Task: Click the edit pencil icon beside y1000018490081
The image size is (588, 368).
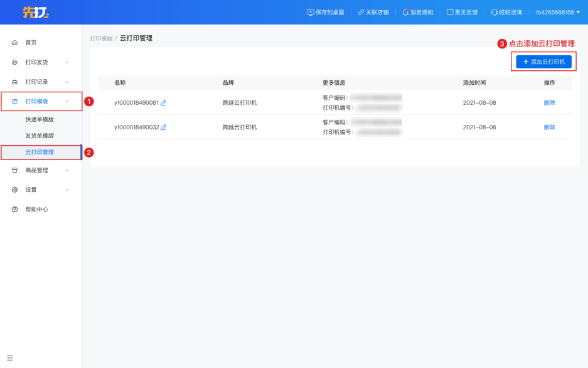Action: [164, 102]
